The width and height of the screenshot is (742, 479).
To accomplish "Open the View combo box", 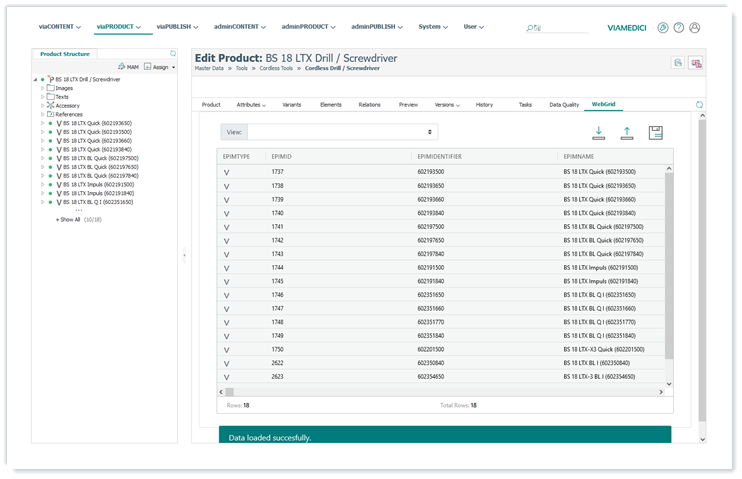I will click(x=342, y=132).
